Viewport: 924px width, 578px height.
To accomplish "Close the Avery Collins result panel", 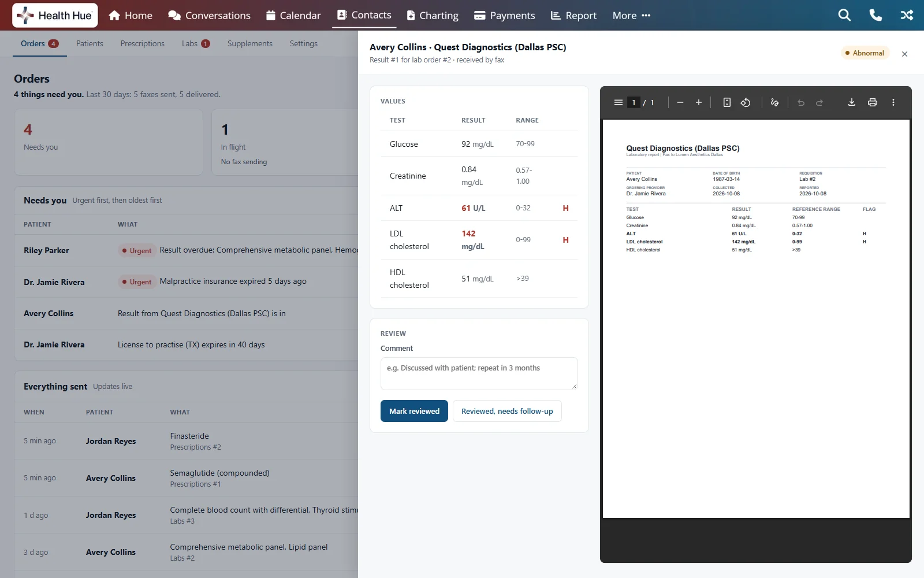I will (x=905, y=54).
